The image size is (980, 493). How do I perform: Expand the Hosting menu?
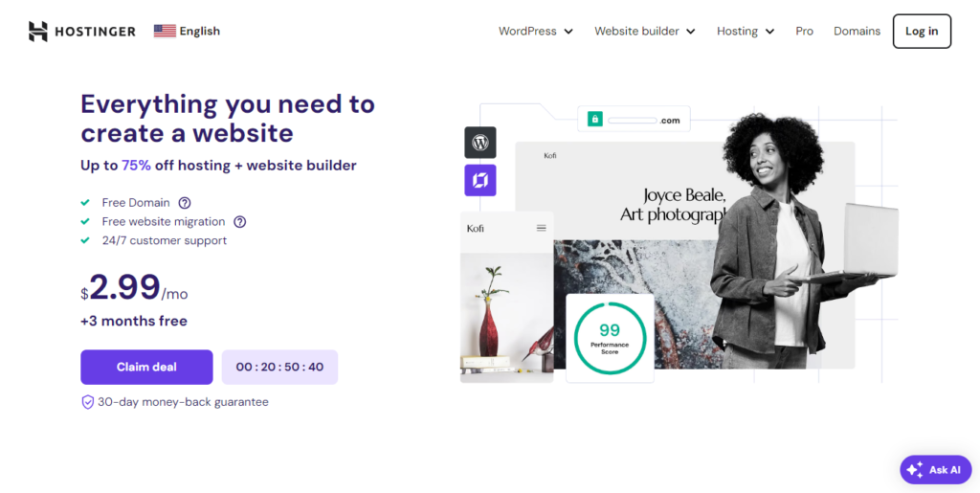tap(746, 32)
